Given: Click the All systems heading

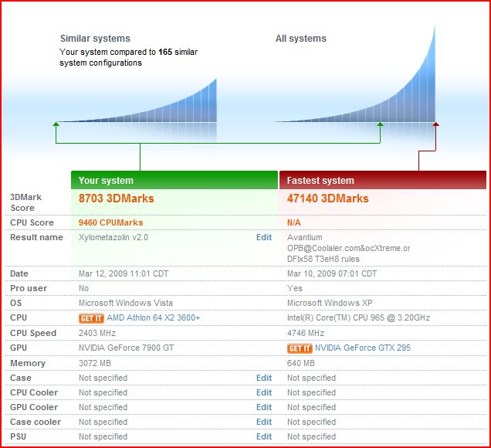Looking at the screenshot, I should [301, 39].
